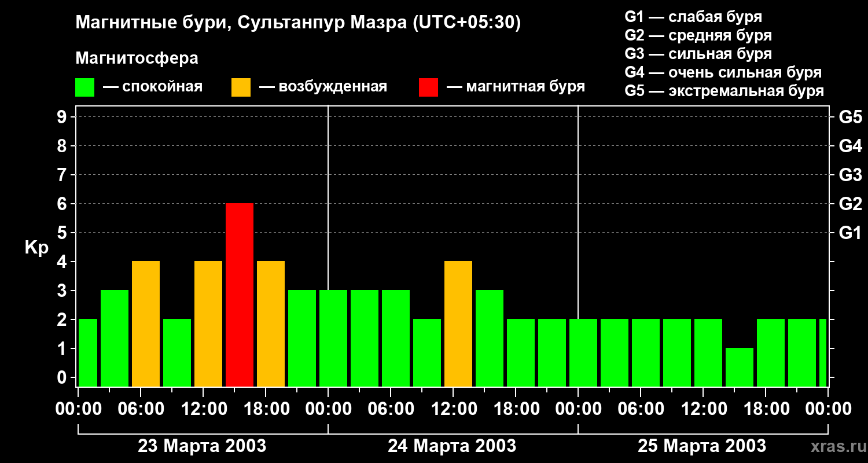The height and width of the screenshot is (463, 868).
Task: Click 'G3 — сильная буря' description
Action: point(698,54)
